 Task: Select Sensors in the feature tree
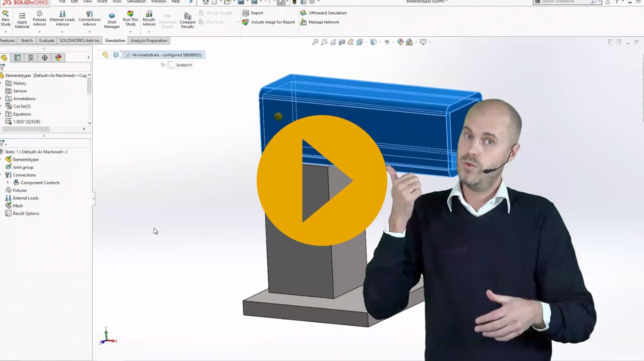click(20, 91)
